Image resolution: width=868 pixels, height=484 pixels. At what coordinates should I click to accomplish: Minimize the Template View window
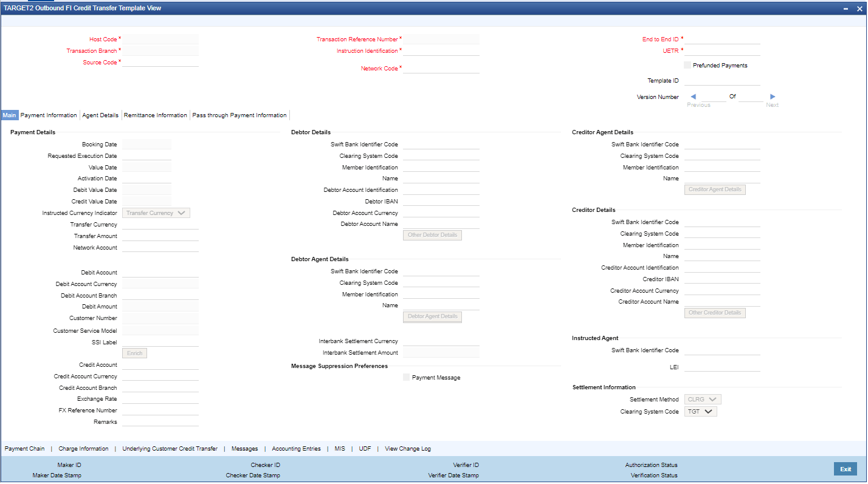click(x=846, y=8)
